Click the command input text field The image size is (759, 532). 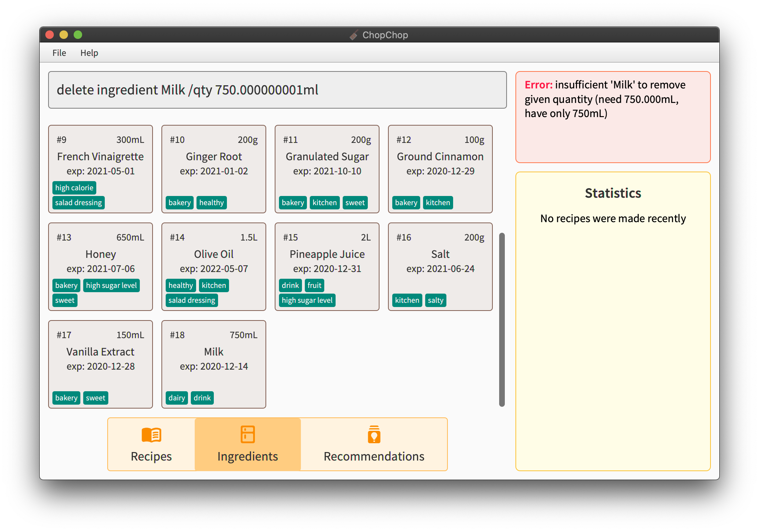pos(277,90)
